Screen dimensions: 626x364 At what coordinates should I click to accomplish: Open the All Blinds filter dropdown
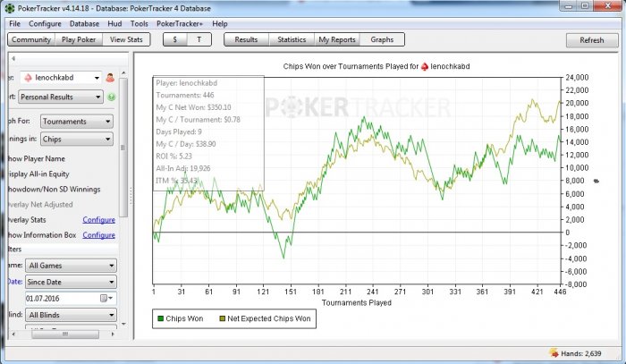click(71, 315)
